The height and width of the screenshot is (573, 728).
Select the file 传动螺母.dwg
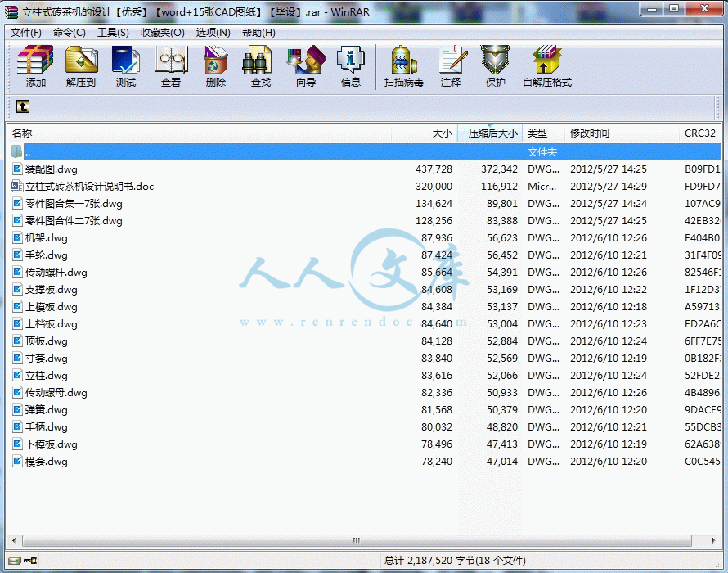point(56,393)
